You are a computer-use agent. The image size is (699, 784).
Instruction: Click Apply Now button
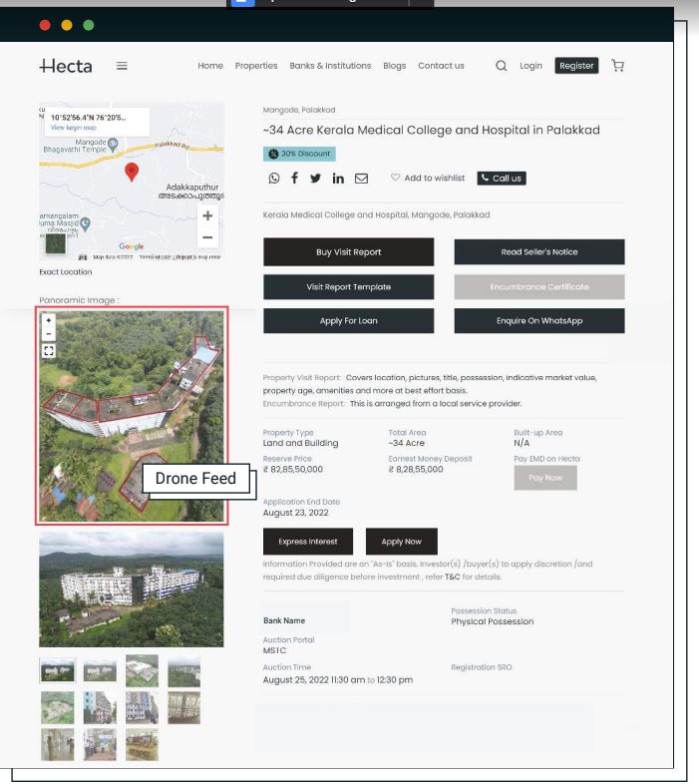click(x=402, y=542)
